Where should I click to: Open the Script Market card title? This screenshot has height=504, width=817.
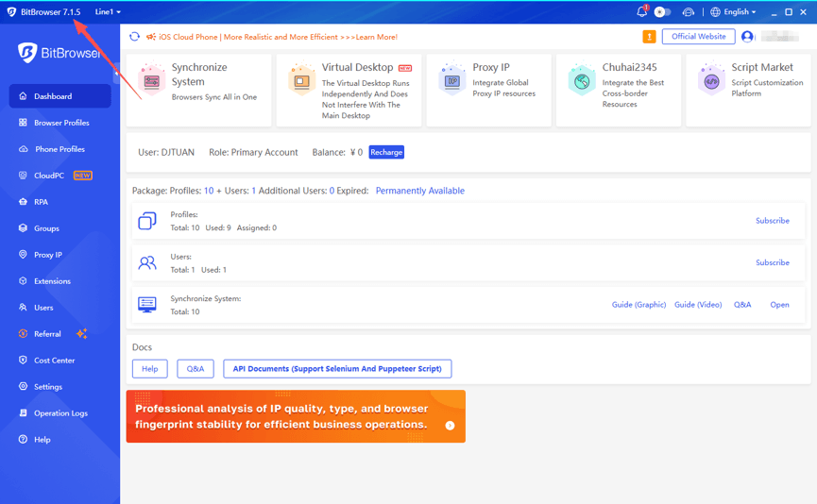tap(762, 67)
